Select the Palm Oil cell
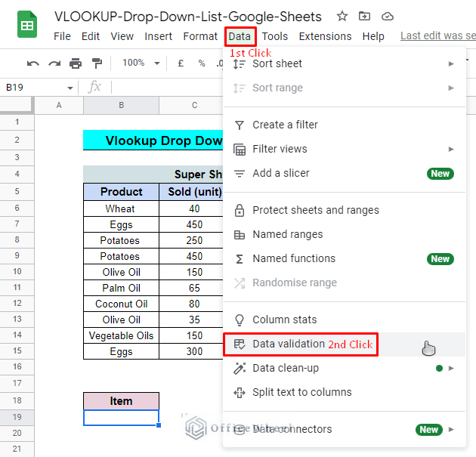Screen dimensions: 476x457 point(121,288)
